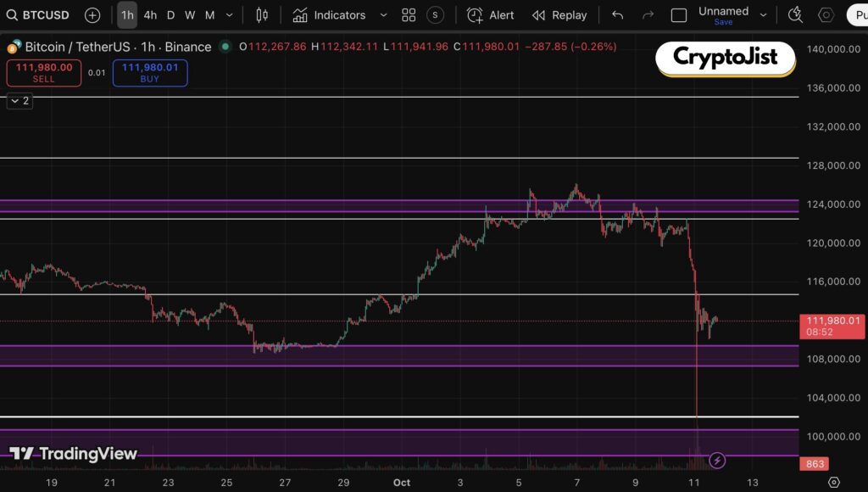Start bar Replay mode

[559, 15]
